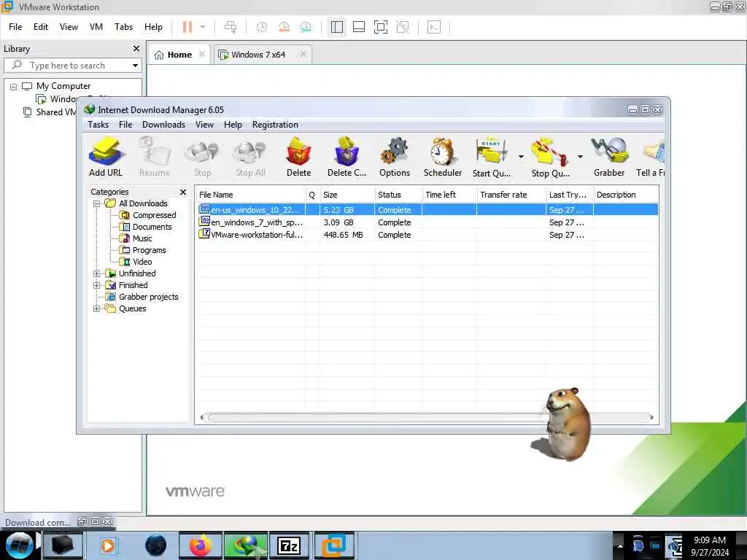Sort by Status column header
The width and height of the screenshot is (747, 560).
398,195
